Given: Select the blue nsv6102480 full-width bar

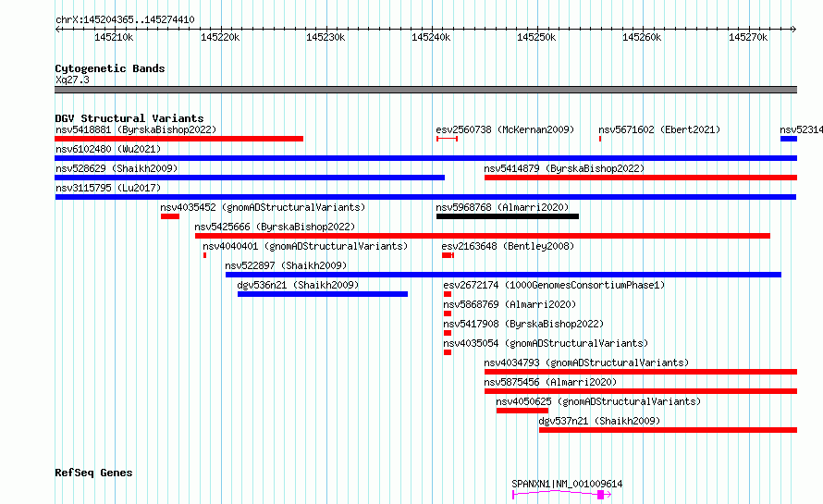Looking at the screenshot, I should pos(425,158).
